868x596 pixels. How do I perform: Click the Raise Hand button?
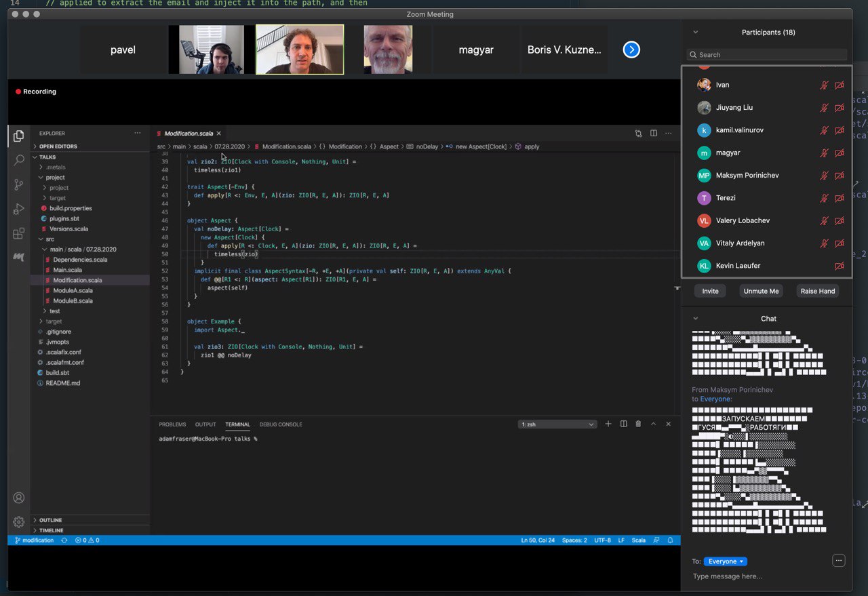[817, 291]
